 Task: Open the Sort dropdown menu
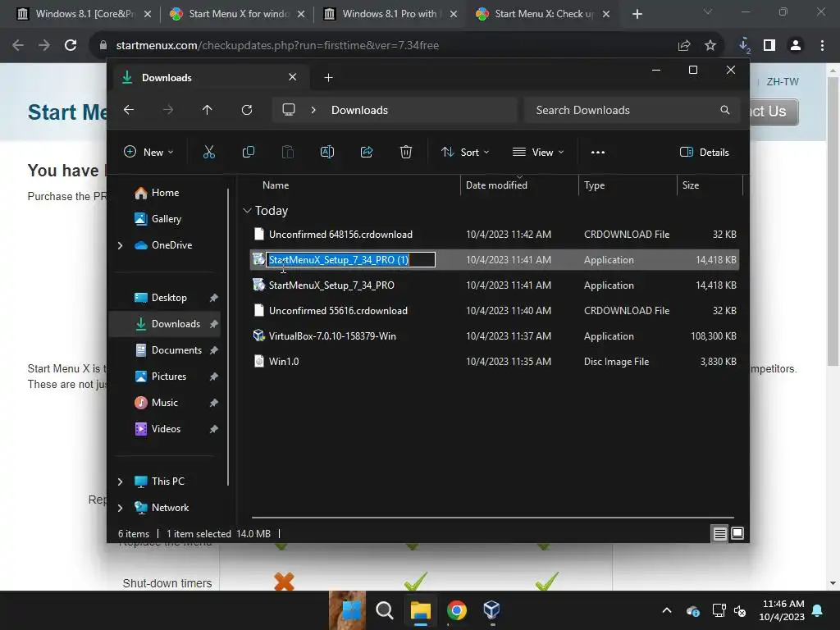pos(465,152)
